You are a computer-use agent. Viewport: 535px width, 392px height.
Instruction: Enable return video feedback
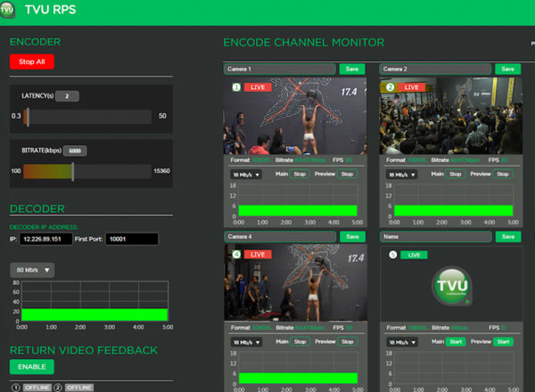click(32, 367)
